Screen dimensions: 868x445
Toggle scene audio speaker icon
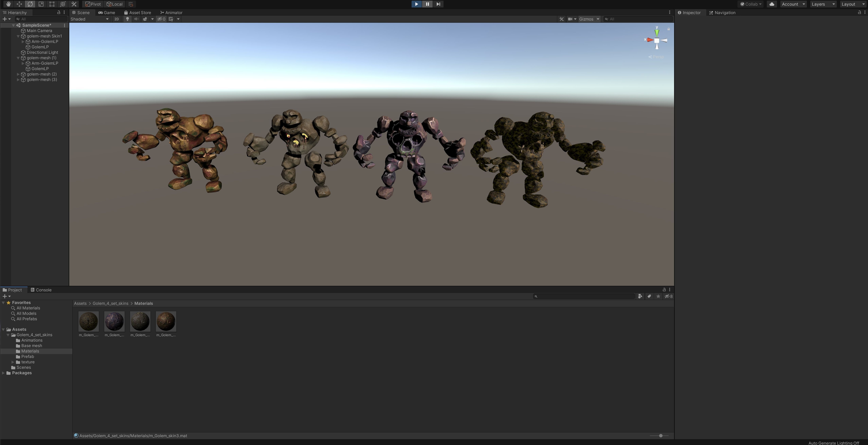pos(136,19)
